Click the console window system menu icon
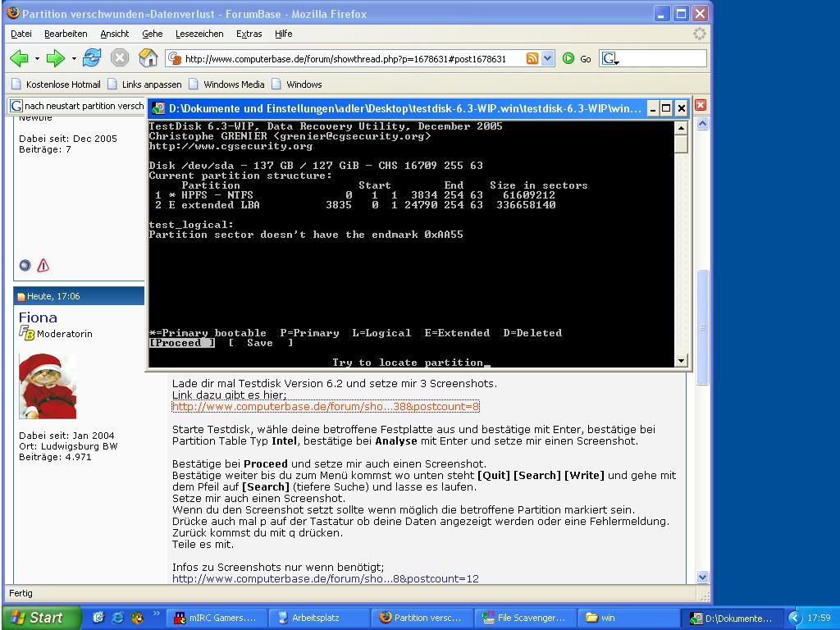This screenshot has height=630, width=840. tap(158, 109)
